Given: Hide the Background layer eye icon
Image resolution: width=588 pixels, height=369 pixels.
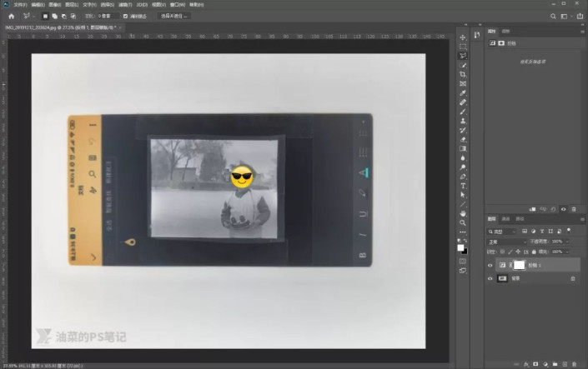Looking at the screenshot, I should click(490, 278).
